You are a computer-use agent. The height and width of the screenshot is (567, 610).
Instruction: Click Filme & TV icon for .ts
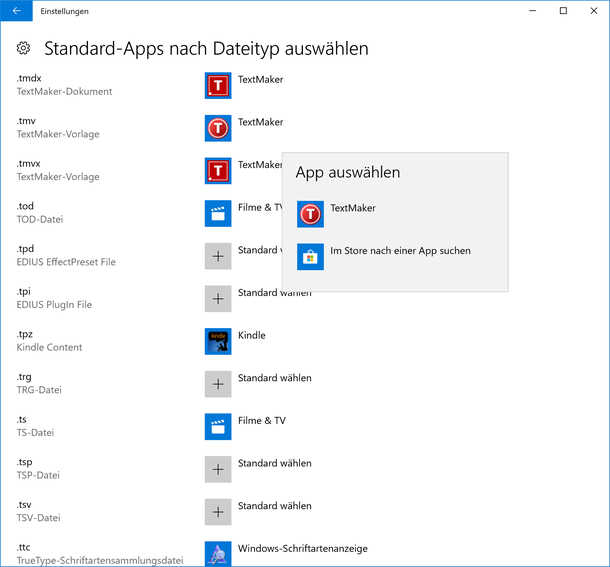tap(218, 426)
